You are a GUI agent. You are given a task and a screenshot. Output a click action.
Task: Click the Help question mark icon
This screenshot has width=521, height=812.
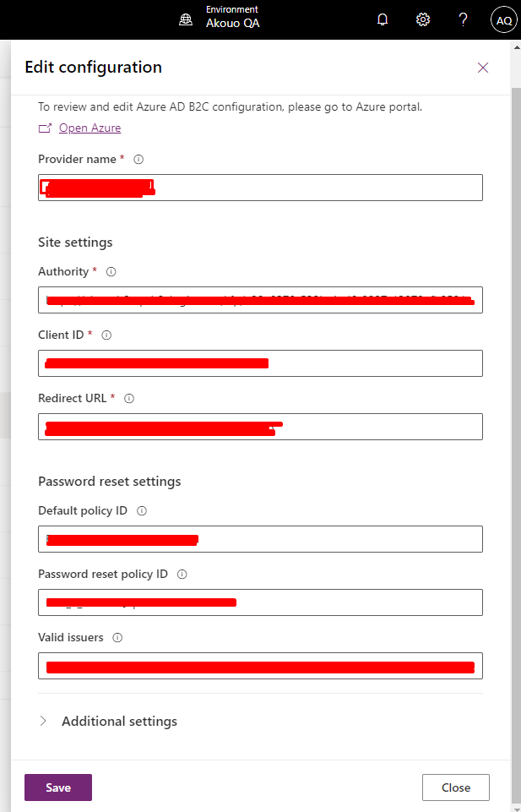point(463,19)
